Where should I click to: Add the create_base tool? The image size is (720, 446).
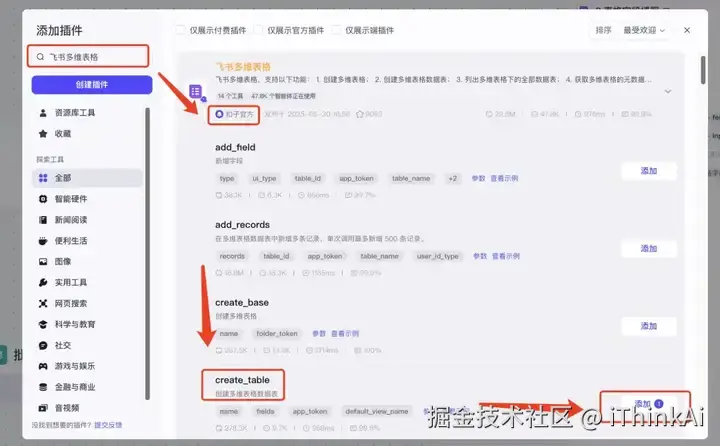tap(649, 326)
